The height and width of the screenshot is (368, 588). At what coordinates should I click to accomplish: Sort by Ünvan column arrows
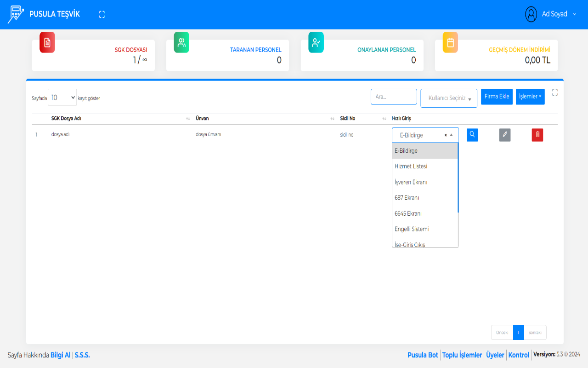point(332,119)
